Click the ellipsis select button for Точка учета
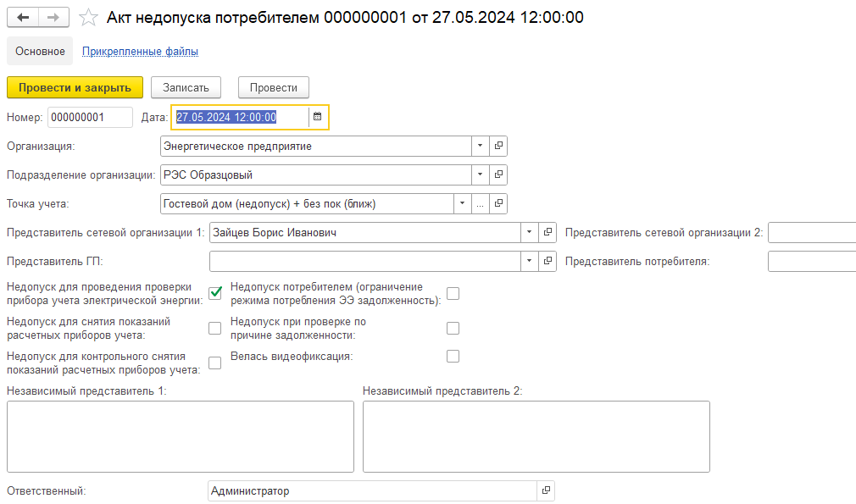 [x=481, y=203]
